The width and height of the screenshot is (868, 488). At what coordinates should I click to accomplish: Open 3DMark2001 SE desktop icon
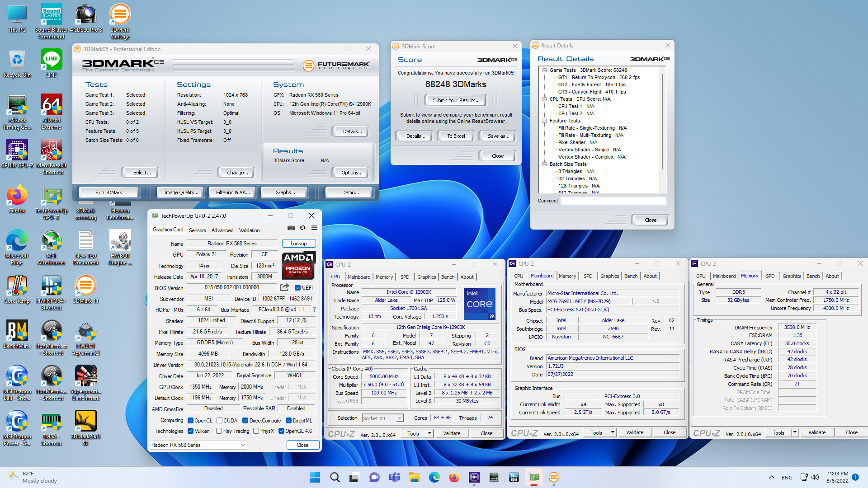point(86,428)
